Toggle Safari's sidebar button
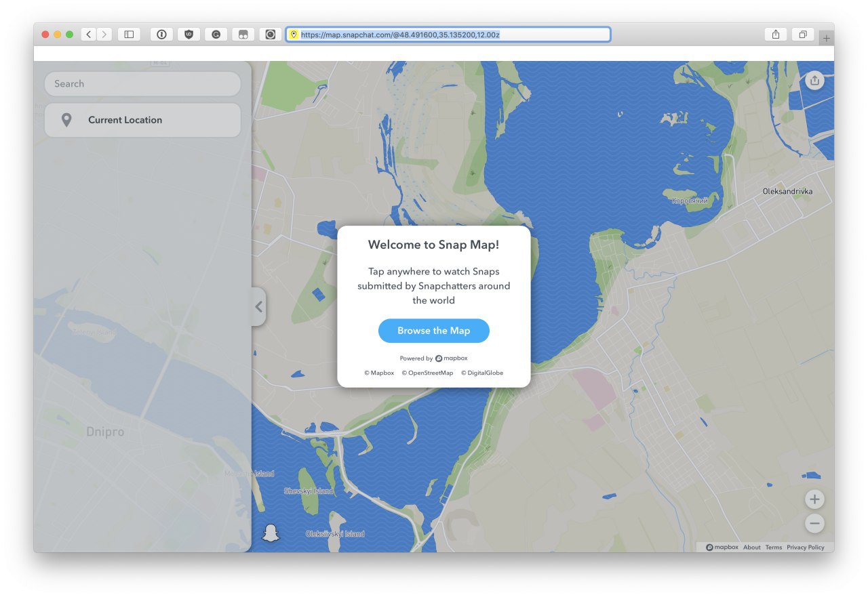868x597 pixels. coord(129,35)
